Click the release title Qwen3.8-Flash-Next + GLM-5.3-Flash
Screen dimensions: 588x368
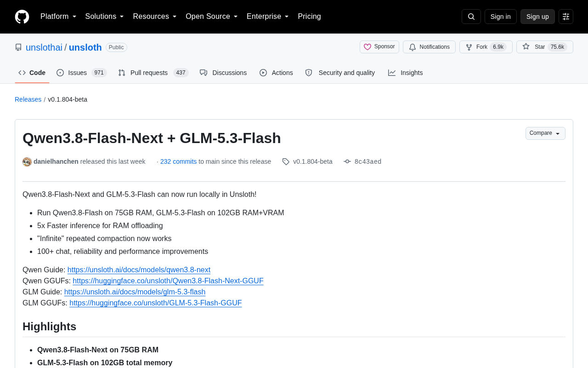(152, 138)
